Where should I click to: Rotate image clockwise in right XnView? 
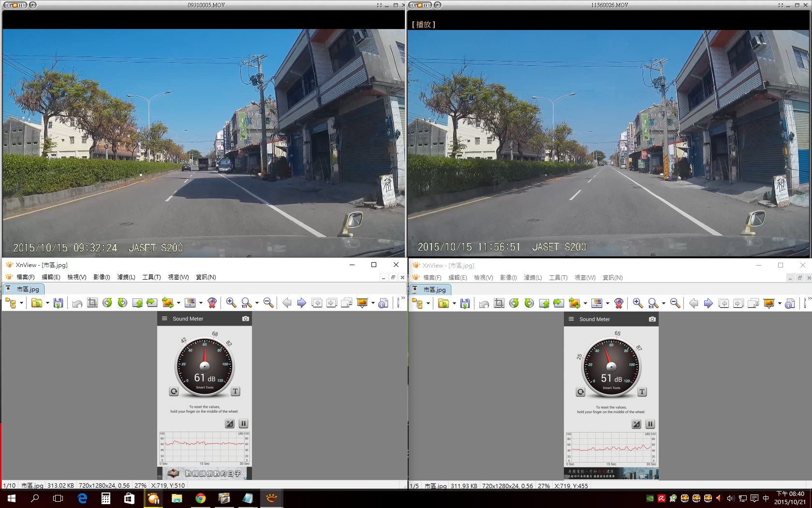tap(529, 303)
